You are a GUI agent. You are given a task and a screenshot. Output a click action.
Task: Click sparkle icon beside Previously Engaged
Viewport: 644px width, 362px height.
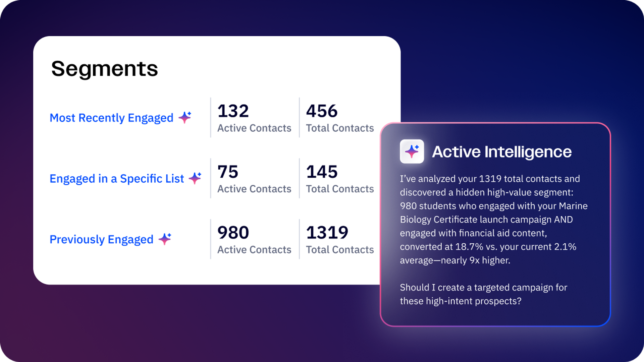pos(165,239)
